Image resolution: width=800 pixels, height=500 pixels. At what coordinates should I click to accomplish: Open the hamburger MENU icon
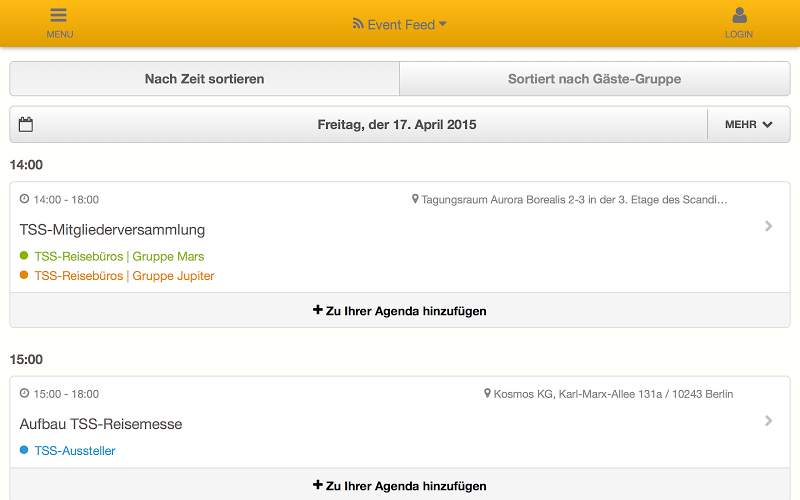59,15
